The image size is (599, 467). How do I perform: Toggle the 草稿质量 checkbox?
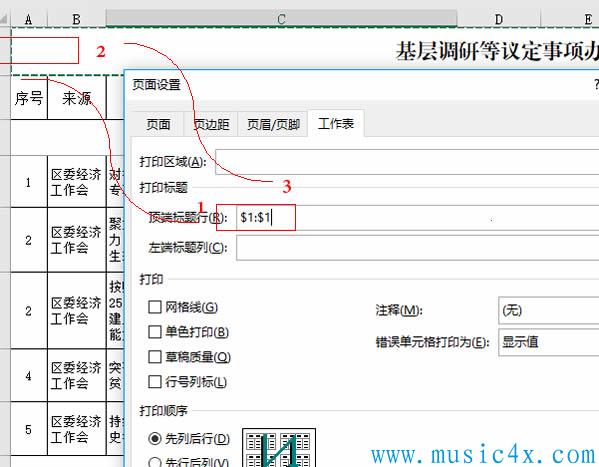[155, 357]
